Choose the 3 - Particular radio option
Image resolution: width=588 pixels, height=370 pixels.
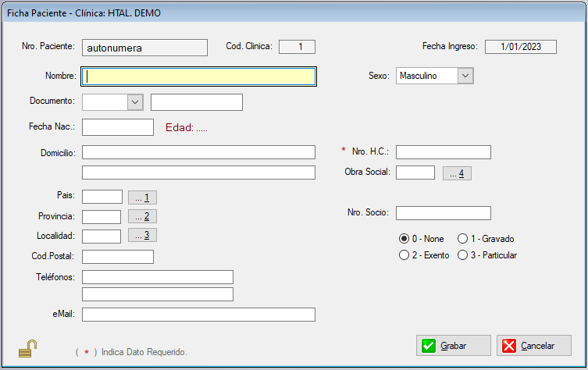tap(463, 255)
